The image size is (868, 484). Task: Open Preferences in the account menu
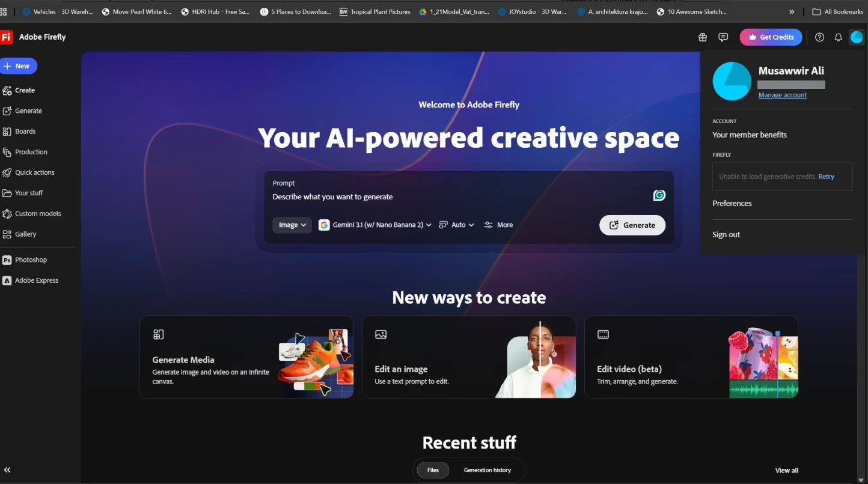click(732, 204)
